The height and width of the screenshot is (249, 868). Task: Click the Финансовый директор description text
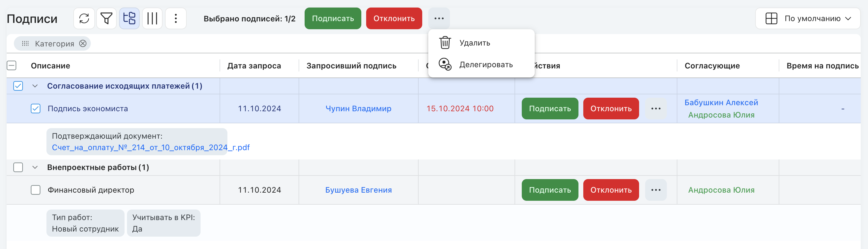click(x=91, y=190)
